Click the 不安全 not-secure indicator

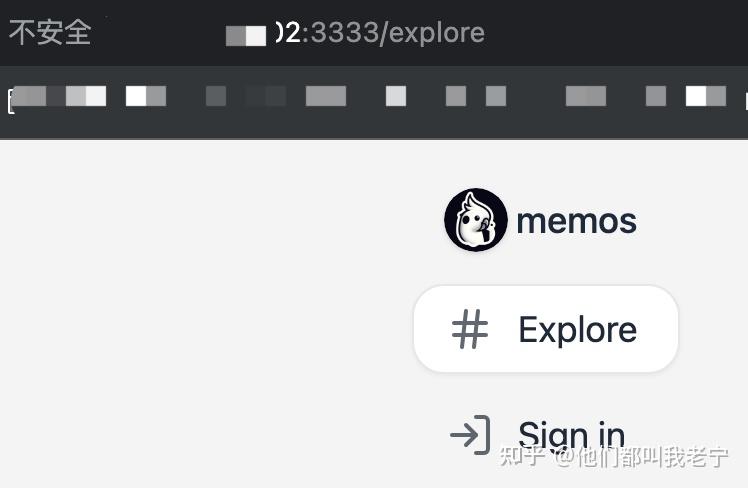[50, 32]
